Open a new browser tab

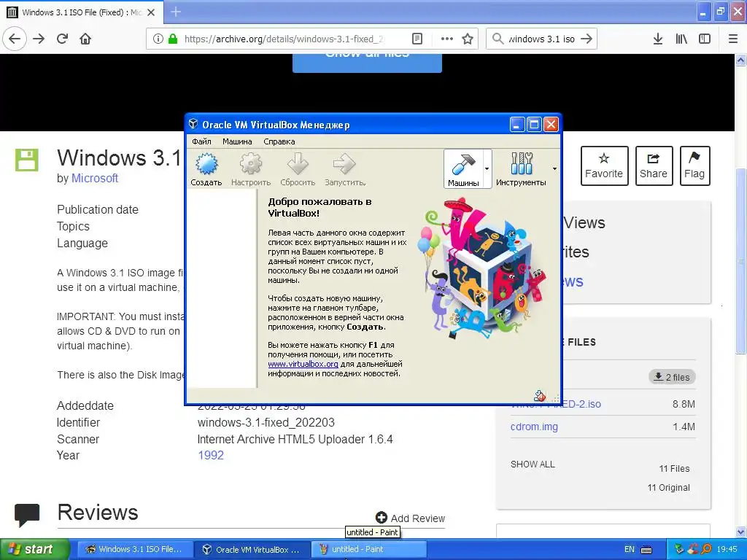[x=176, y=12]
